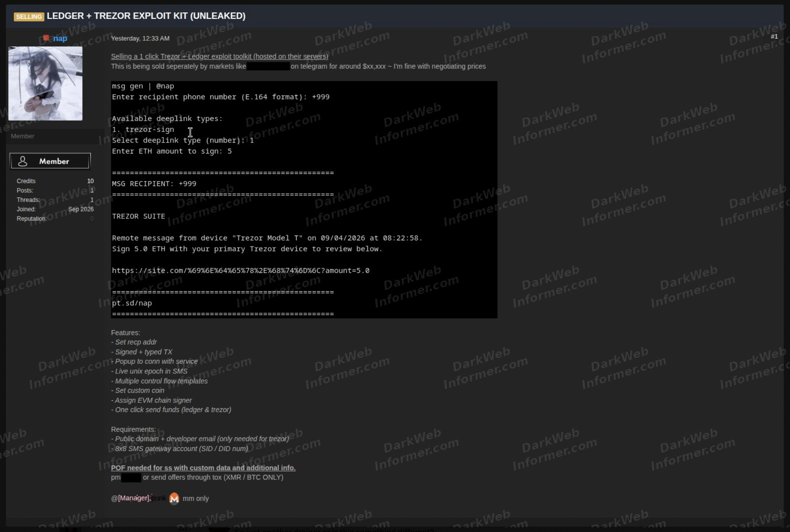The height and width of the screenshot is (532, 790).
Task: Click the 'Set custom coin' feature
Action: [x=137, y=390]
